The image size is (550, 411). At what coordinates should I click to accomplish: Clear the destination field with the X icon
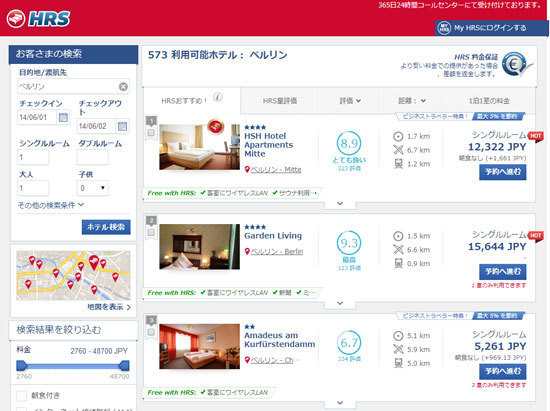[123, 87]
